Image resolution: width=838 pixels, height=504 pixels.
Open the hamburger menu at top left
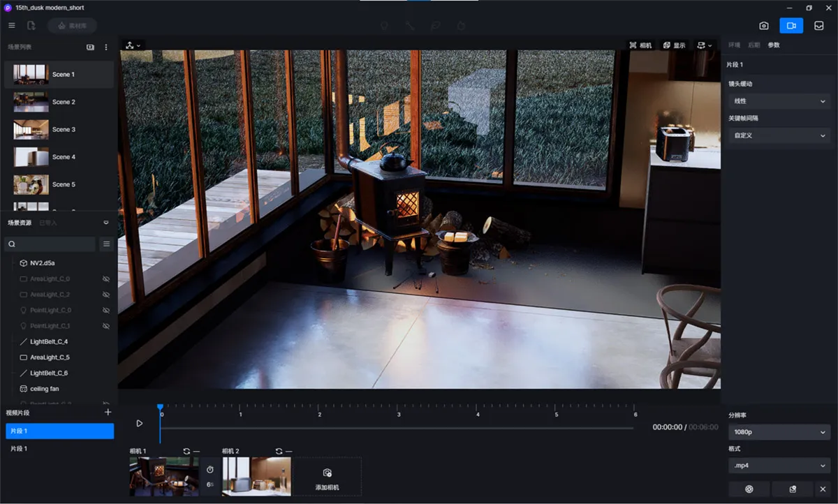click(12, 26)
